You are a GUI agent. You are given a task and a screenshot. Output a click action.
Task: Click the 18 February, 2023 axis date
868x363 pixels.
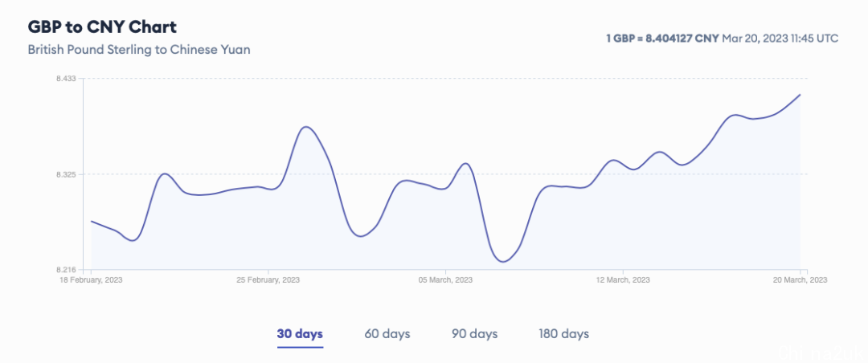coord(91,280)
